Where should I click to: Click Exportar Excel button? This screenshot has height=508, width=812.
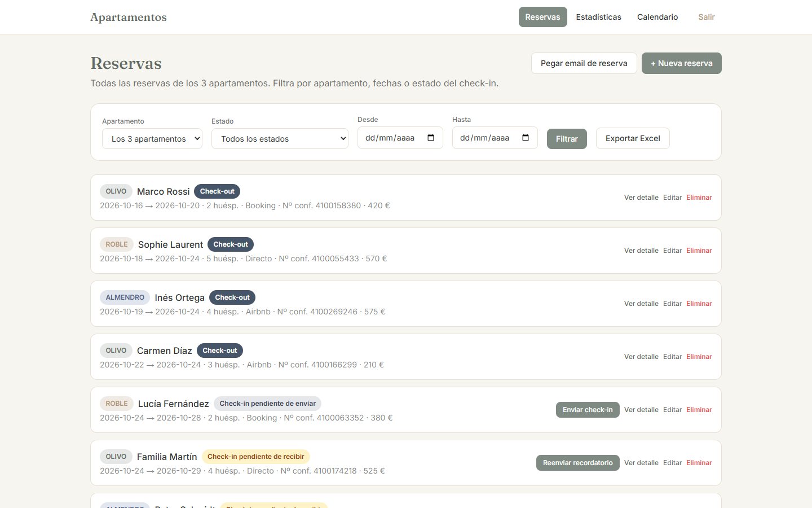pos(633,138)
